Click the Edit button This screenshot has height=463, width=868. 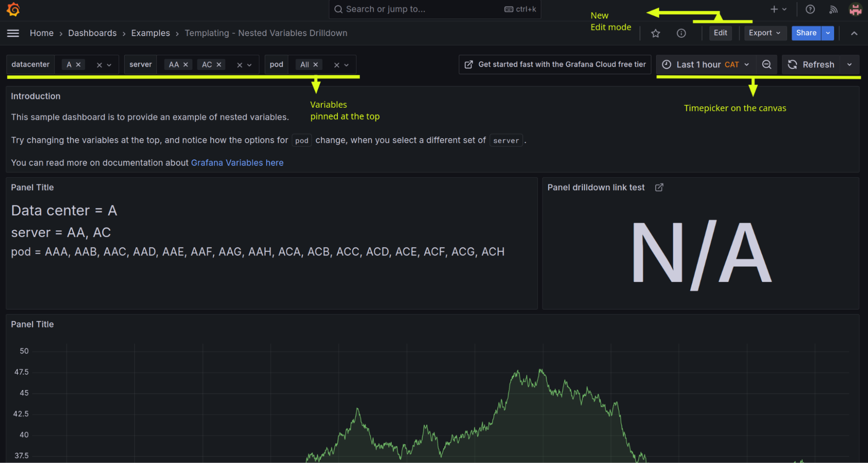720,33
